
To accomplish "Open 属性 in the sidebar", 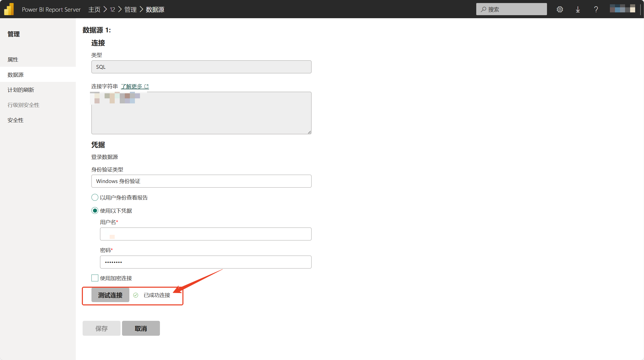I will pos(38,59).
